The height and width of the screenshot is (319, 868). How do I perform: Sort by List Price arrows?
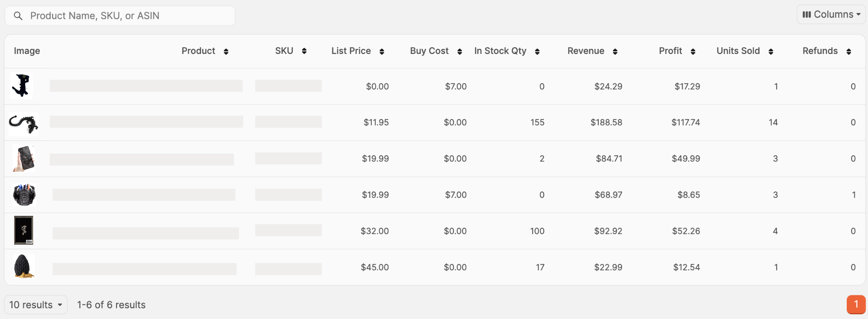(x=382, y=52)
